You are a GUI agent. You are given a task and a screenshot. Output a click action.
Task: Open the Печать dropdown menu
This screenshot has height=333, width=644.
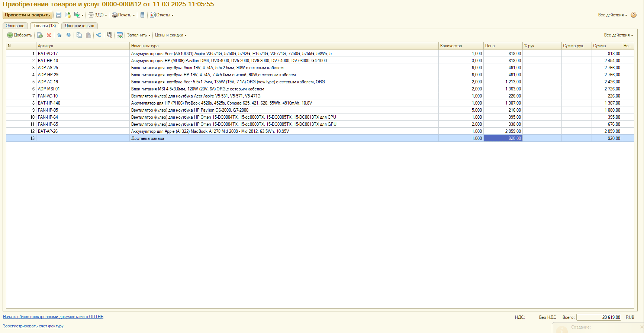click(123, 15)
